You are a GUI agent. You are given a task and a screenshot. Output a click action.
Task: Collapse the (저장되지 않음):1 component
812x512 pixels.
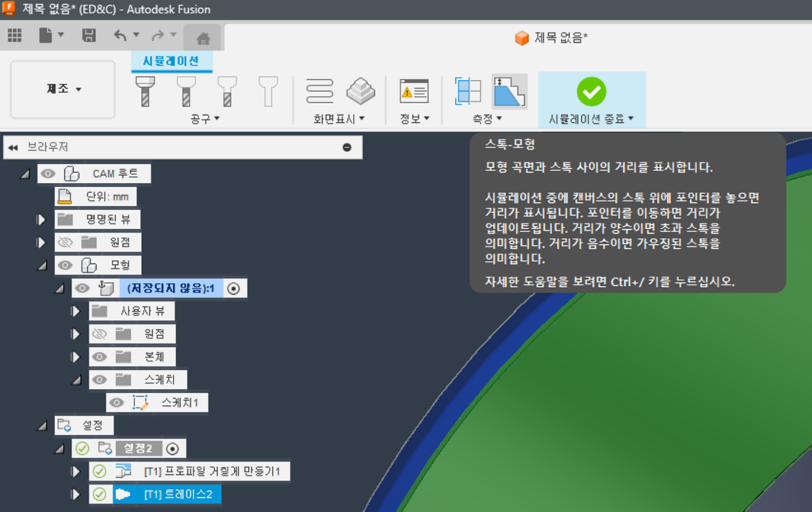click(59, 288)
